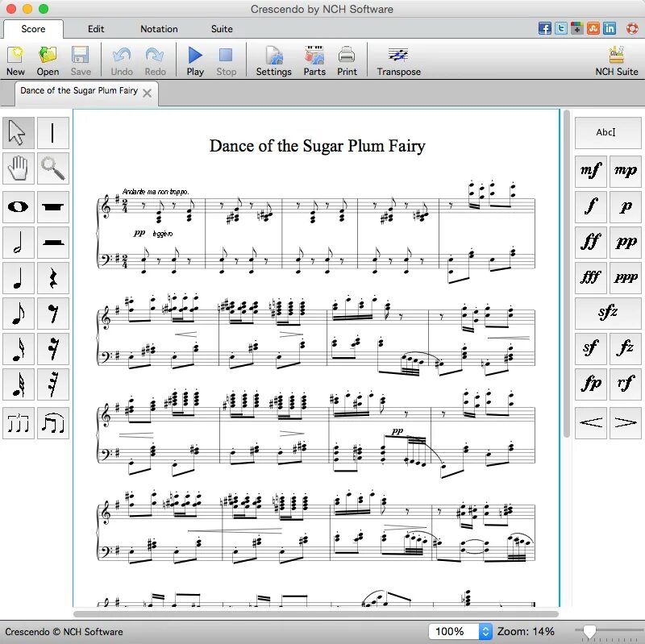Select the Abc text tool

(608, 133)
